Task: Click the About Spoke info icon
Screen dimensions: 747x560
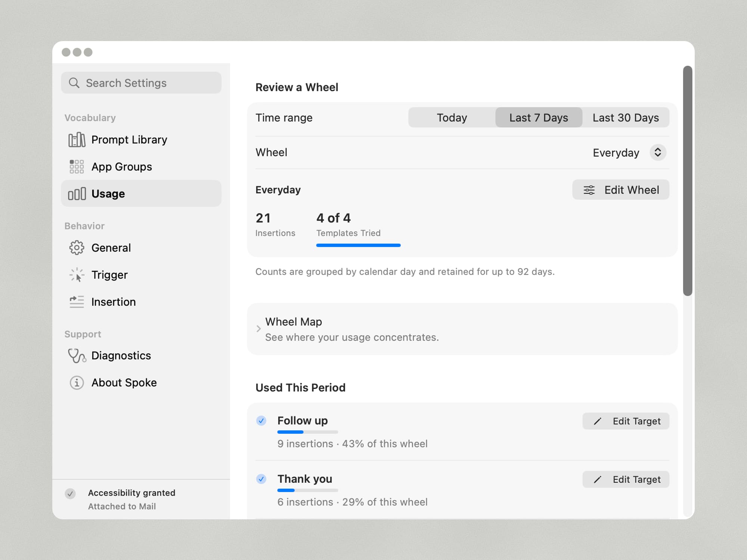Action: coord(77,383)
